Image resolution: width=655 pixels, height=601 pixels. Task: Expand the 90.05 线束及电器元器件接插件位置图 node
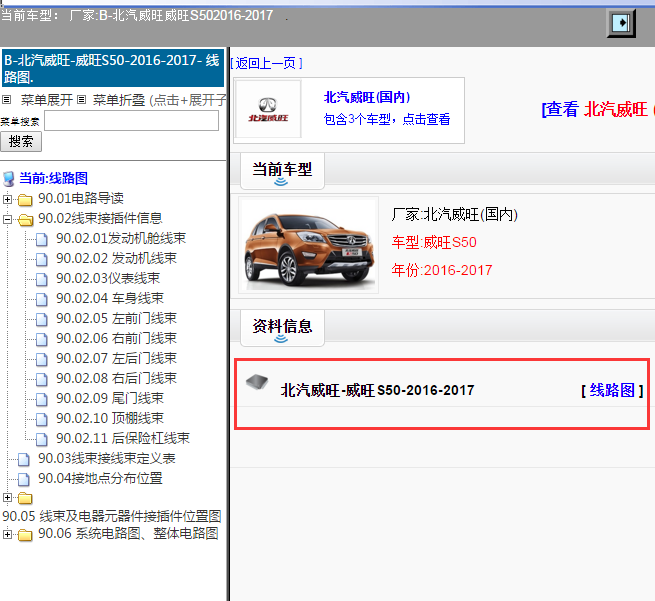pyautogui.click(x=7, y=497)
